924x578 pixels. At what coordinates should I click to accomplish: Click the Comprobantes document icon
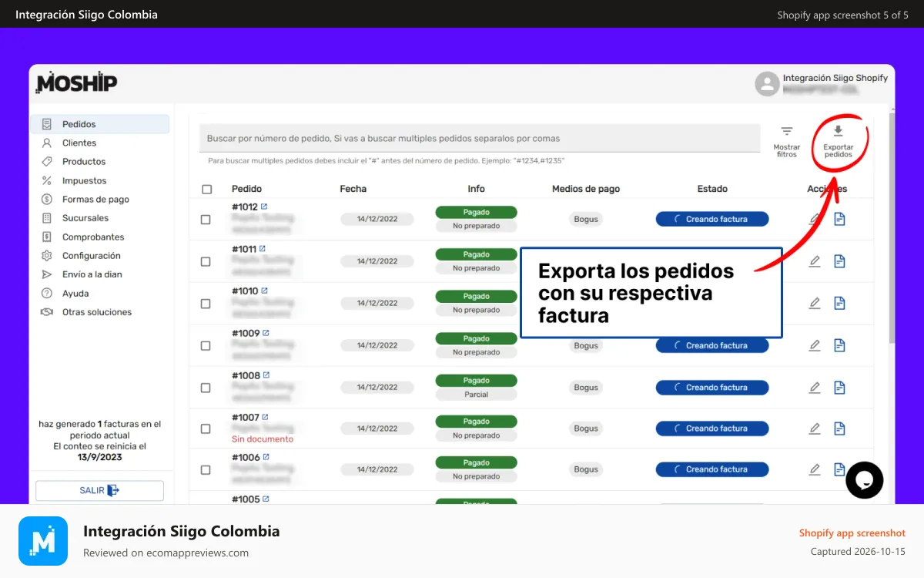click(47, 237)
